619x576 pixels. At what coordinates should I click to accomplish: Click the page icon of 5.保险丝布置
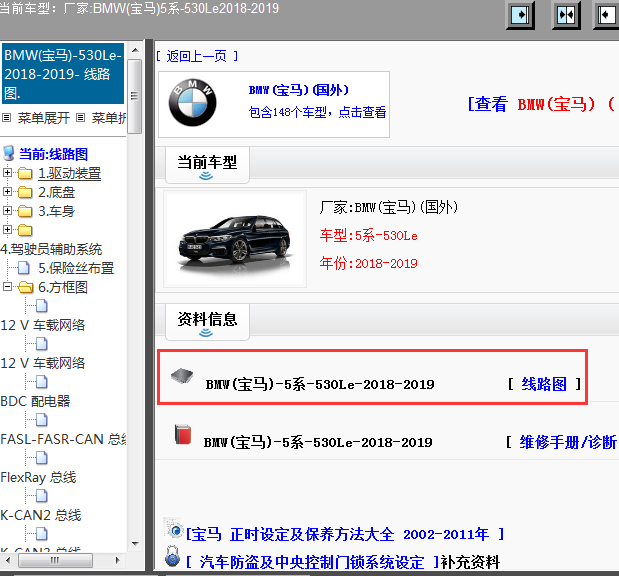24,268
